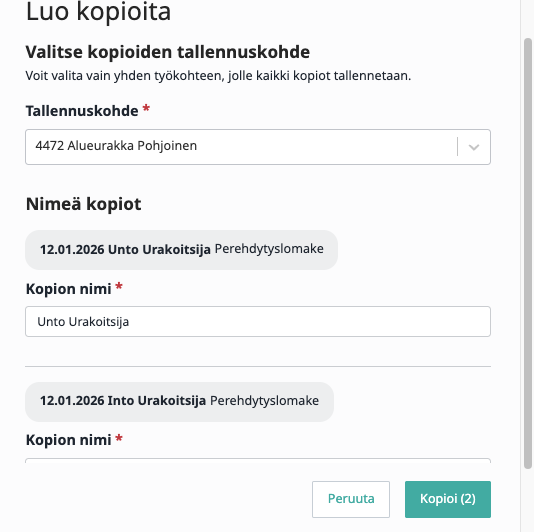
Task: Click the Kopion nimi label under the Into chip
Action: [69, 440]
